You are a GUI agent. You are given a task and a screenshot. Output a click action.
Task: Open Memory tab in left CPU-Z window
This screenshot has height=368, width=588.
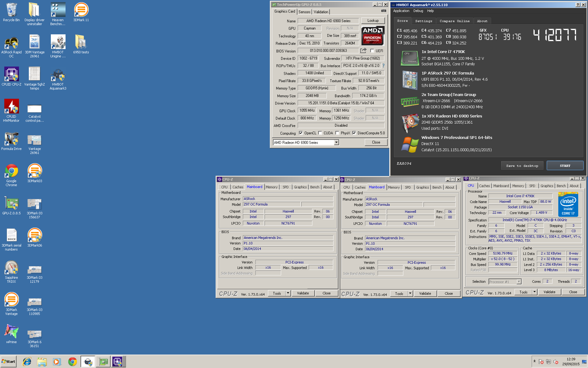[x=272, y=187]
